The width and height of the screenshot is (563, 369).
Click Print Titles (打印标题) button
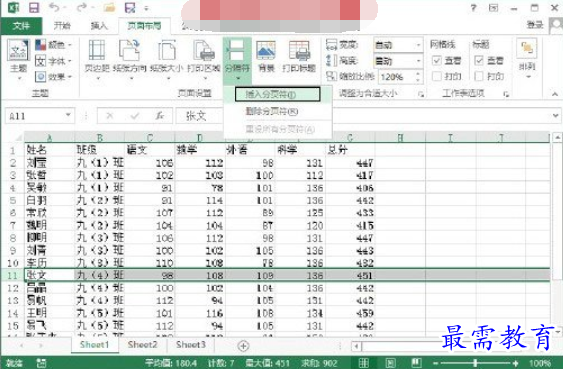(x=299, y=57)
